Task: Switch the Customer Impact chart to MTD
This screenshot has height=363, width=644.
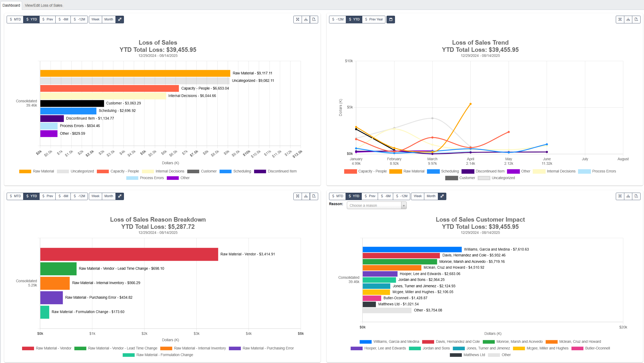Action: [x=337, y=196]
